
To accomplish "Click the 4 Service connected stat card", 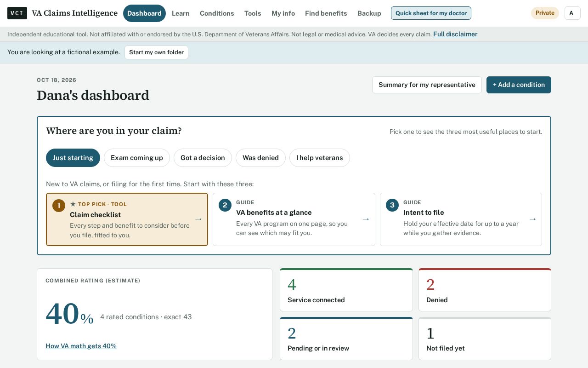I will pos(346,290).
